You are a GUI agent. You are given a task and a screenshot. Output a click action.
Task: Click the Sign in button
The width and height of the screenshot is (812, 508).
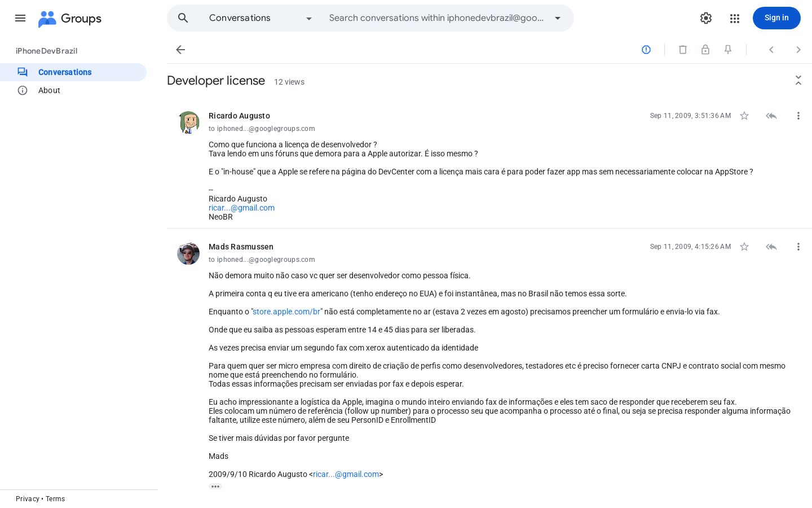pos(776,18)
